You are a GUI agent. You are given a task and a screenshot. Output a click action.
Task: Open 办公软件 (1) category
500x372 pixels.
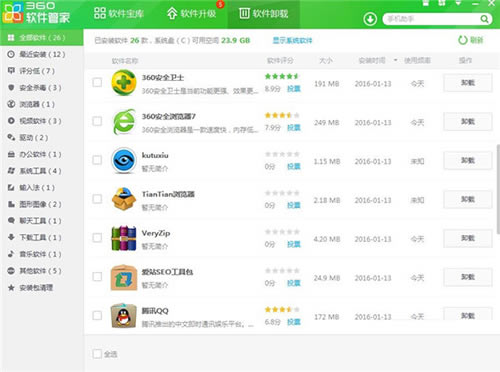[x=42, y=154]
